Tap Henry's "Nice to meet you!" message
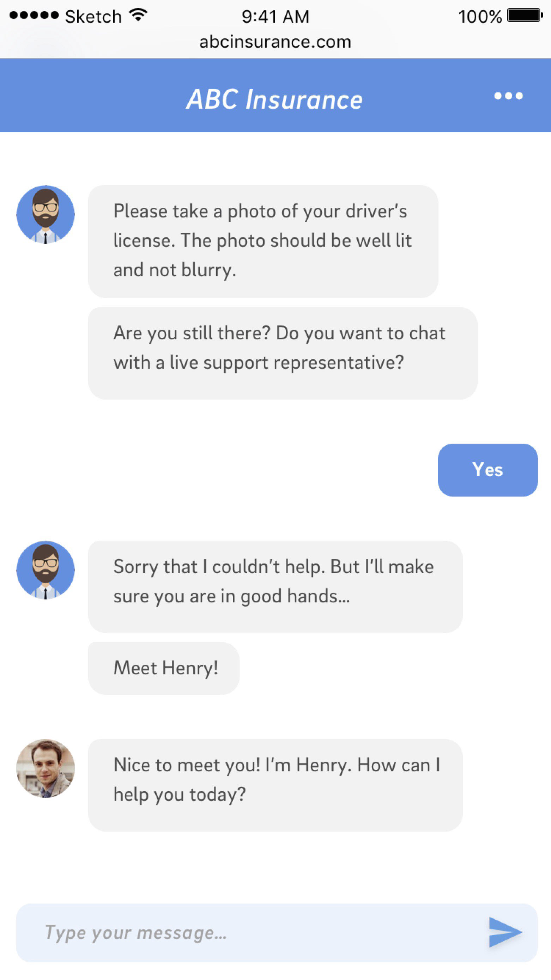Screen dimensions: 551x980 [x=275, y=785]
